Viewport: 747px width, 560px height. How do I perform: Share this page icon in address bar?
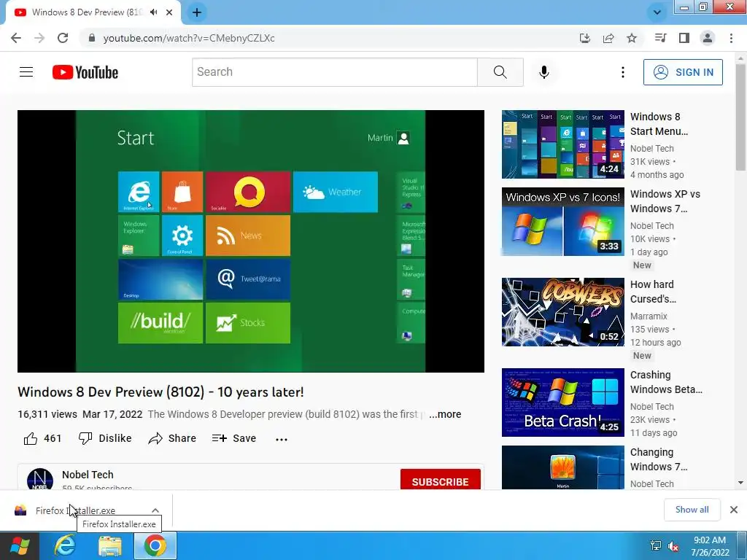tap(608, 38)
